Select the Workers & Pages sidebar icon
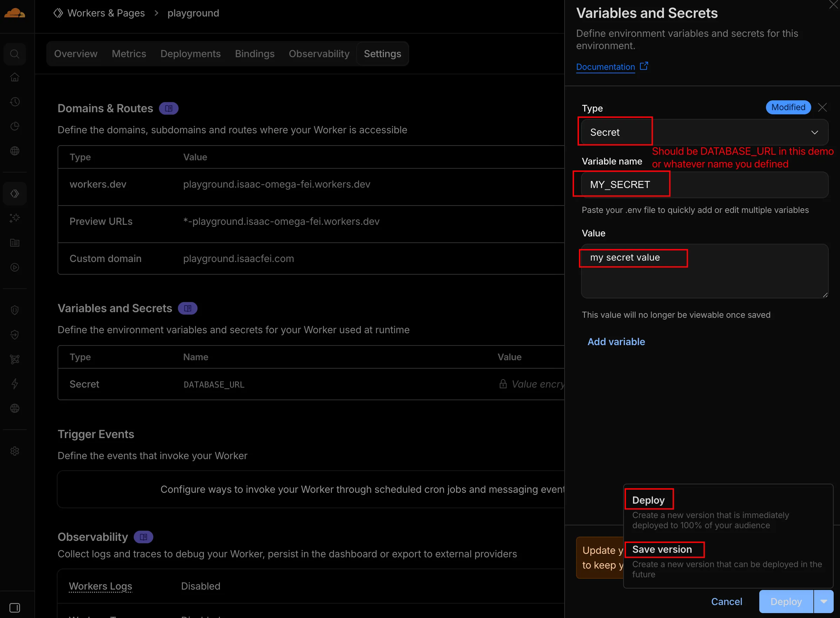 point(15,193)
